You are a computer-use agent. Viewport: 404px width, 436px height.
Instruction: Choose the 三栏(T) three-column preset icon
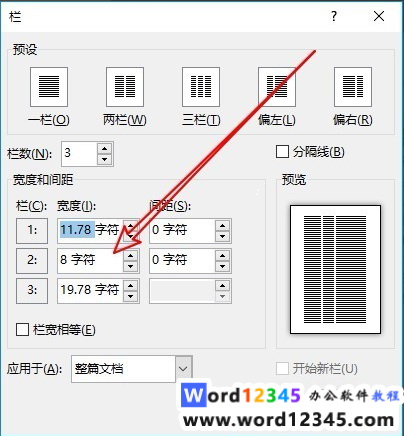(x=201, y=87)
